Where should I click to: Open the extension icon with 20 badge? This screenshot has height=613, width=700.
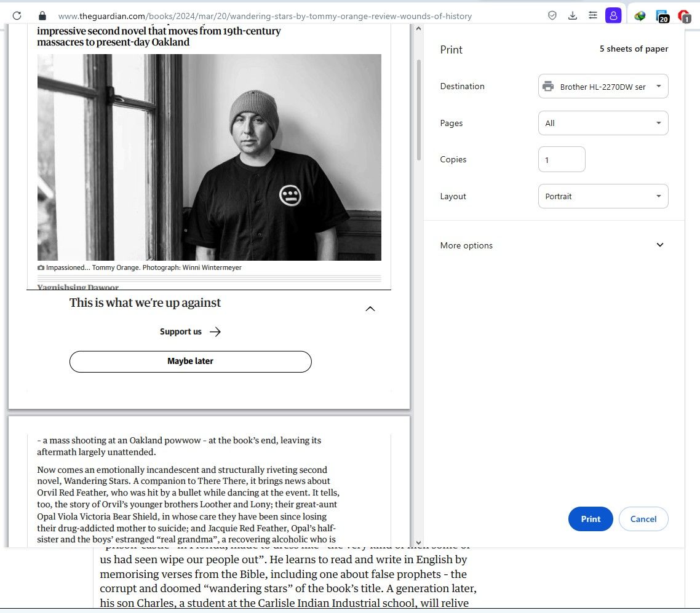pyautogui.click(x=662, y=16)
